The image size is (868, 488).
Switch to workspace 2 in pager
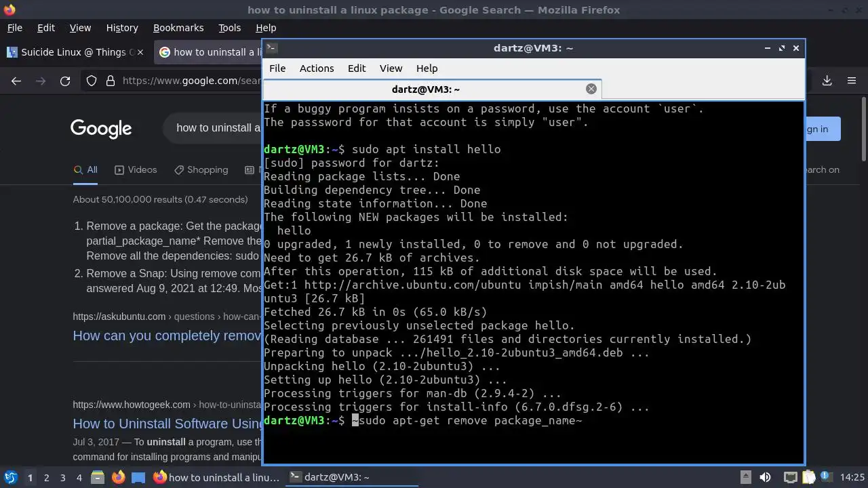(x=46, y=477)
